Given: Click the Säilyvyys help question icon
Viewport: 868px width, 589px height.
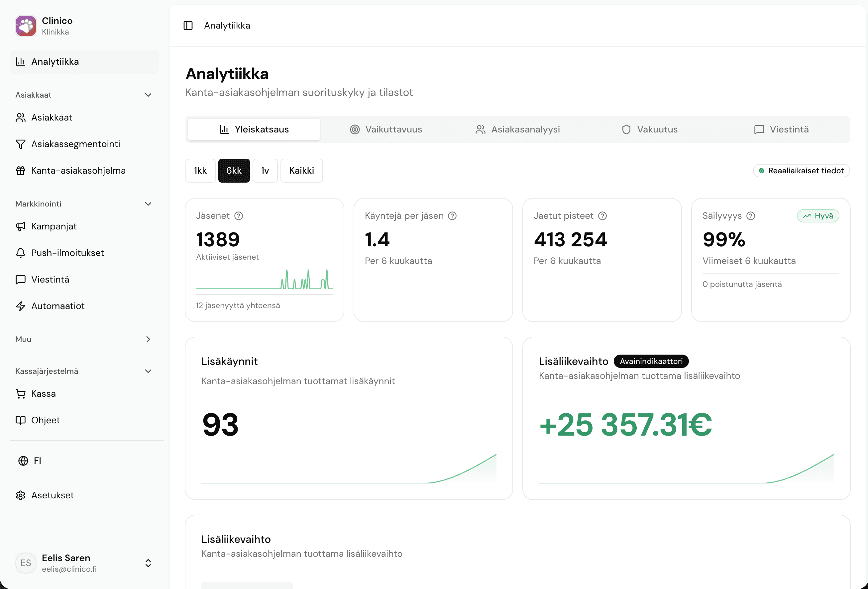Looking at the screenshot, I should coord(751,216).
